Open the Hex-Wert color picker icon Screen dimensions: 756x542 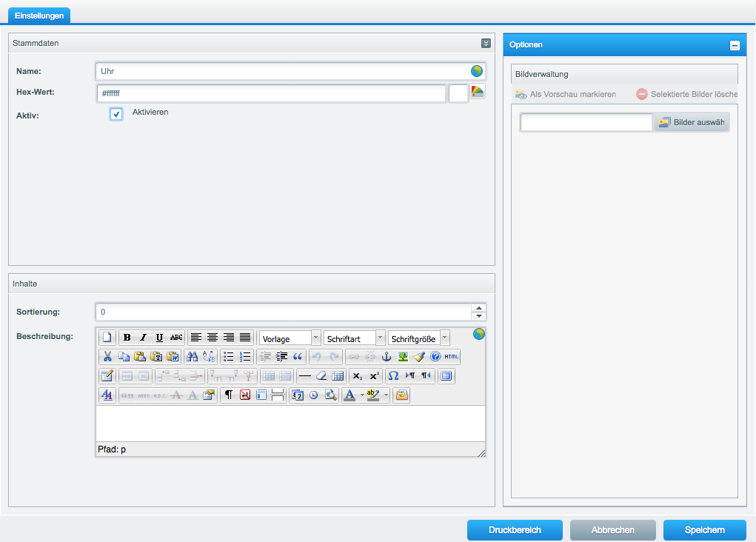tap(478, 93)
